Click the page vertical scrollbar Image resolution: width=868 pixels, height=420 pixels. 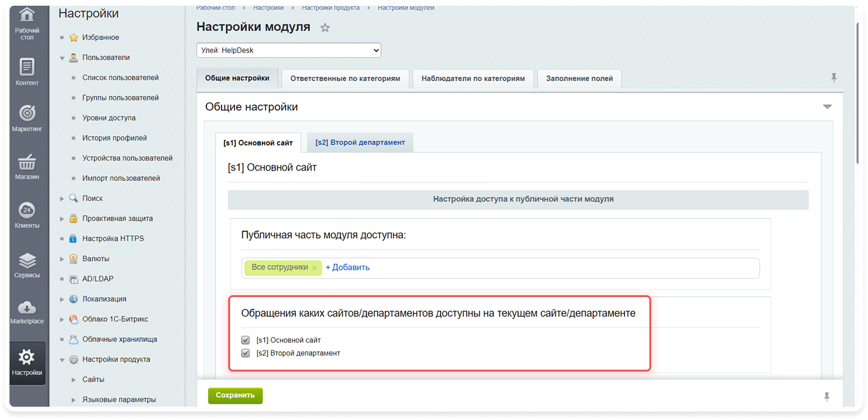[x=858, y=93]
